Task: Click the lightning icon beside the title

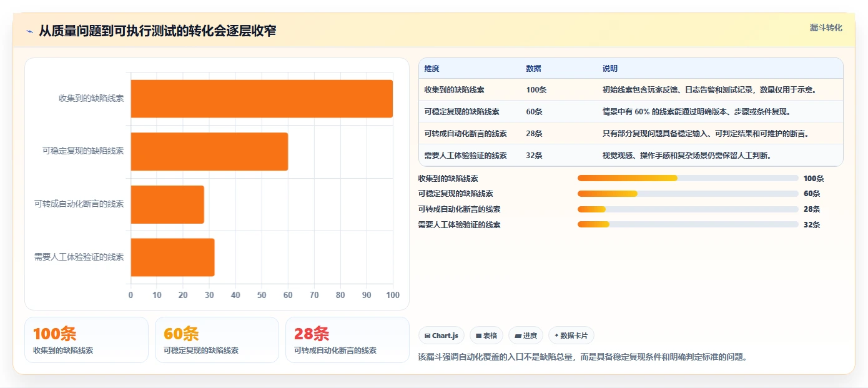Action: pos(29,31)
